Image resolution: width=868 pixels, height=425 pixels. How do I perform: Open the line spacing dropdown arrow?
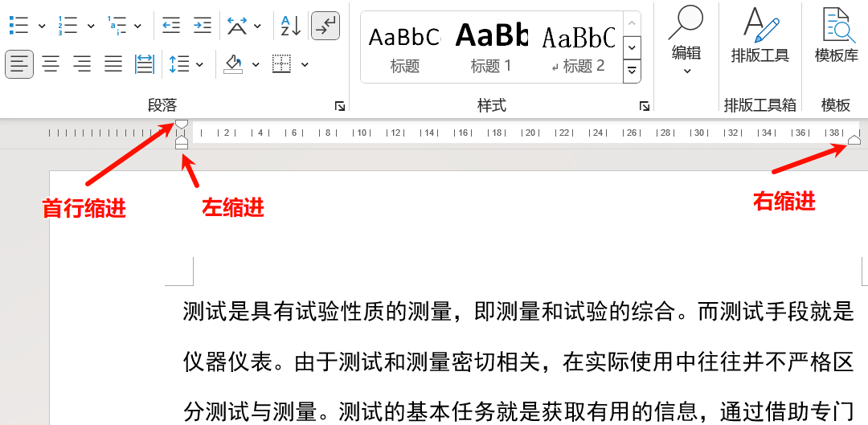click(199, 64)
